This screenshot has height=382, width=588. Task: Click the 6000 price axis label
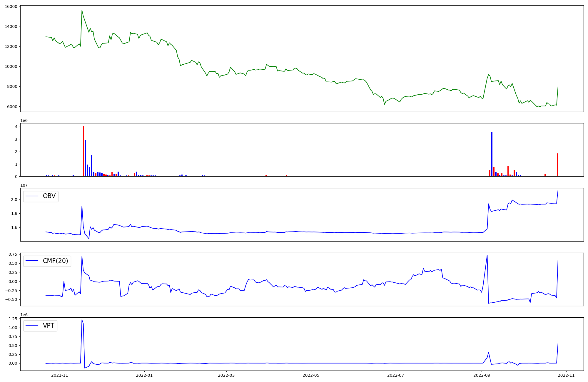point(12,107)
